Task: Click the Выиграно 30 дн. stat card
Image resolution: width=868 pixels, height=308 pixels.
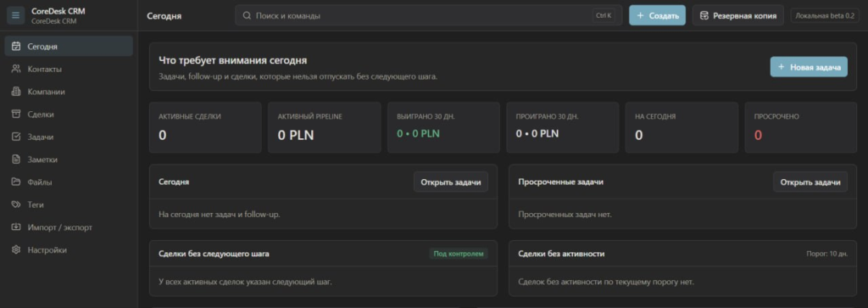Action: pyautogui.click(x=443, y=127)
